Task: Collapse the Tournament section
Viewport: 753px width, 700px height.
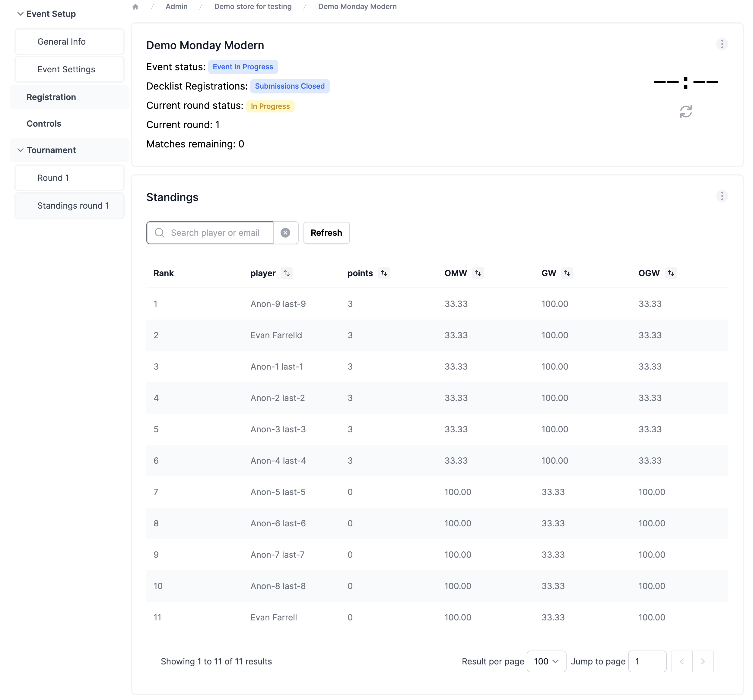Action: (21, 150)
